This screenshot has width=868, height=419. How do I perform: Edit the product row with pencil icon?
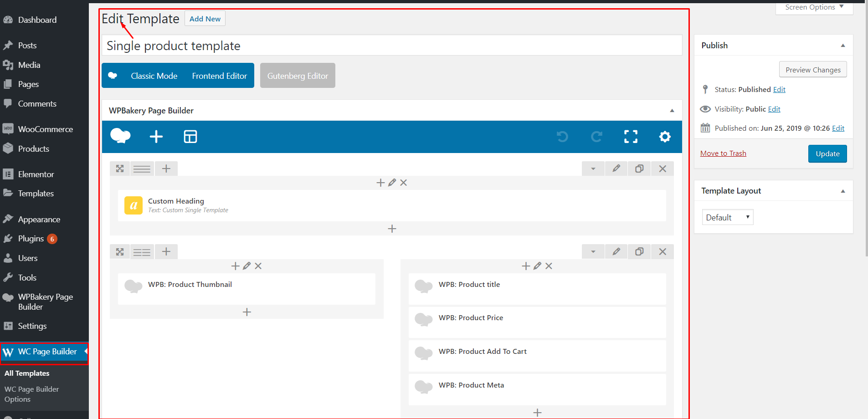(616, 251)
